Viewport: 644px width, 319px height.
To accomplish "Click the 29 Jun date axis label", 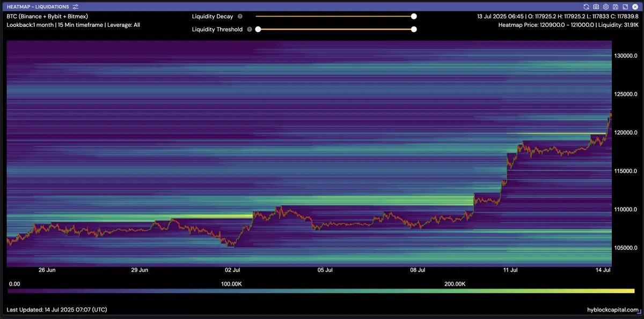I will [x=140, y=270].
